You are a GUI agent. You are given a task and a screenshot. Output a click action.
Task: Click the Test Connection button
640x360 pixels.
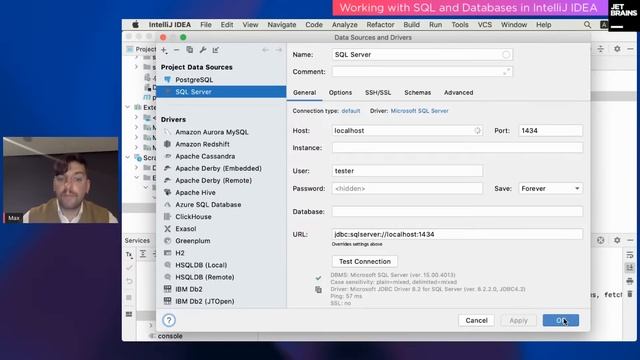(x=365, y=261)
